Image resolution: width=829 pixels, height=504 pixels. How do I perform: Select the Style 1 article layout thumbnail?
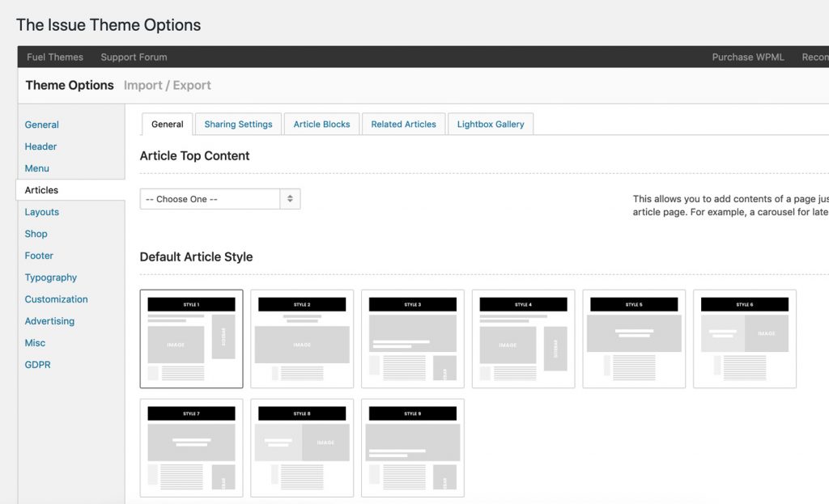pyautogui.click(x=191, y=339)
